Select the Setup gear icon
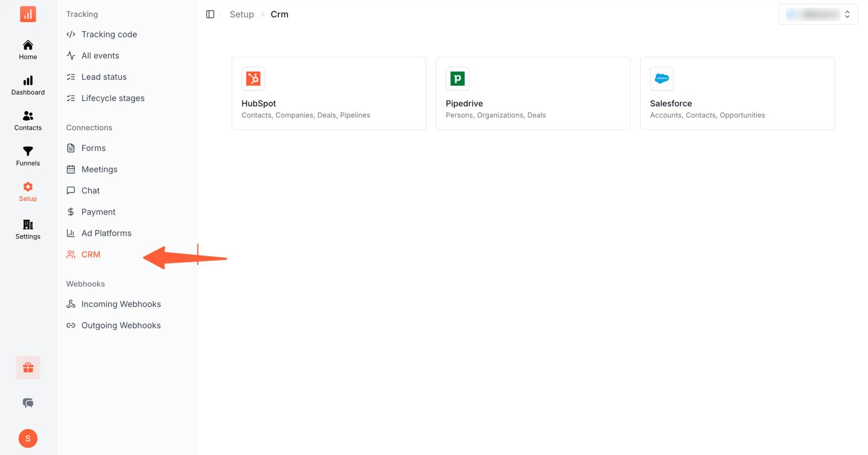This screenshot has height=455, width=868. click(x=28, y=187)
